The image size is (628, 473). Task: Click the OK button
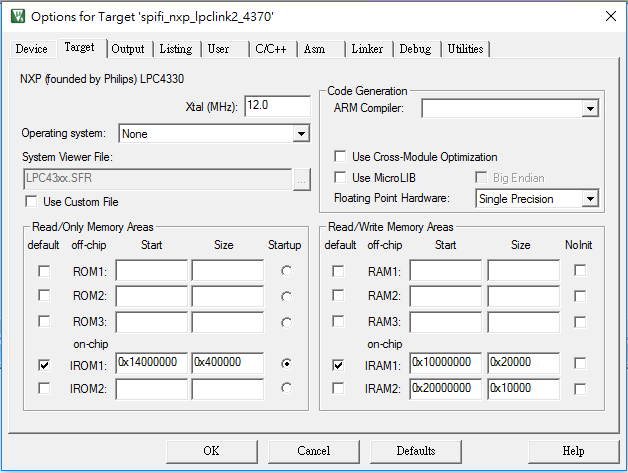[x=211, y=451]
